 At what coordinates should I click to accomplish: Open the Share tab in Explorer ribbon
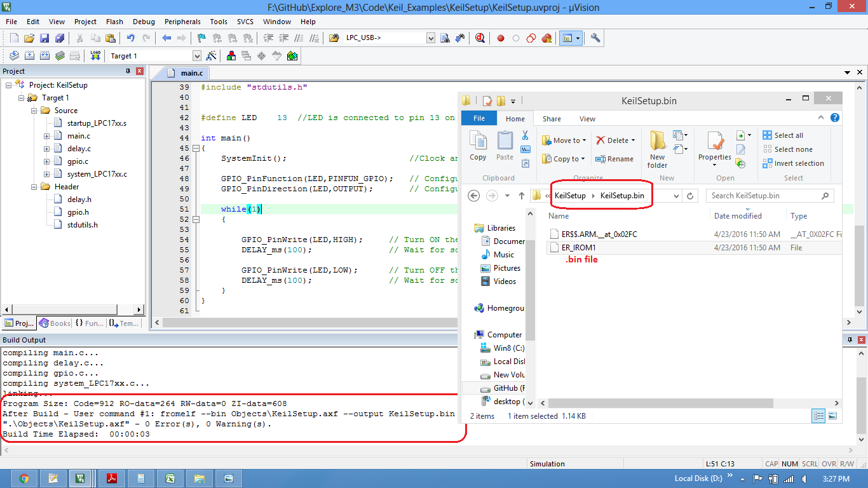552,119
